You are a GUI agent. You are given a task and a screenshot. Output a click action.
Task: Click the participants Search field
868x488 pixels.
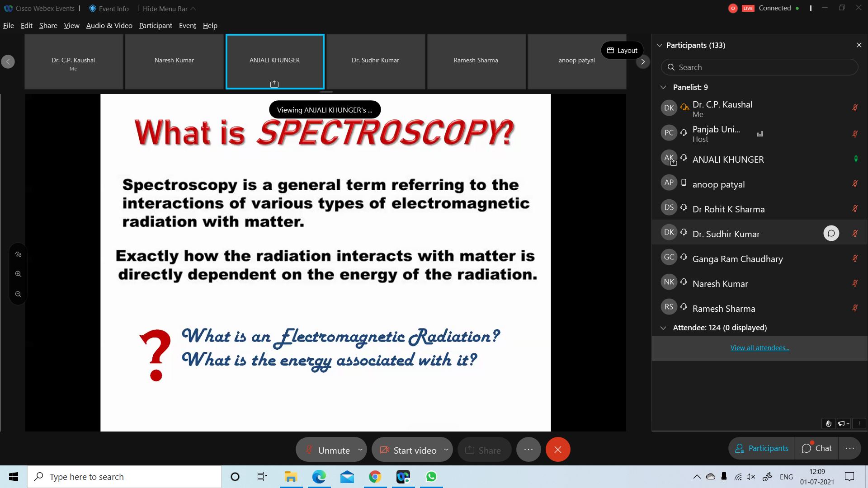click(759, 67)
